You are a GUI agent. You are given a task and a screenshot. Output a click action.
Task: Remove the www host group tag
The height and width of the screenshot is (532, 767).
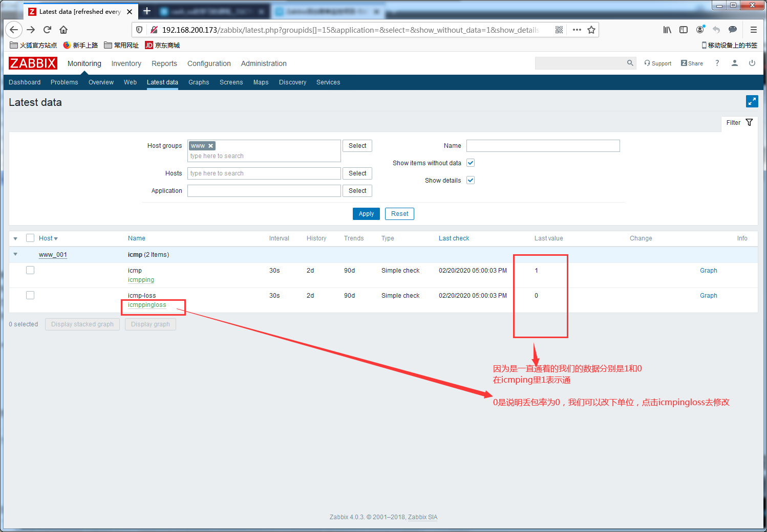click(210, 146)
